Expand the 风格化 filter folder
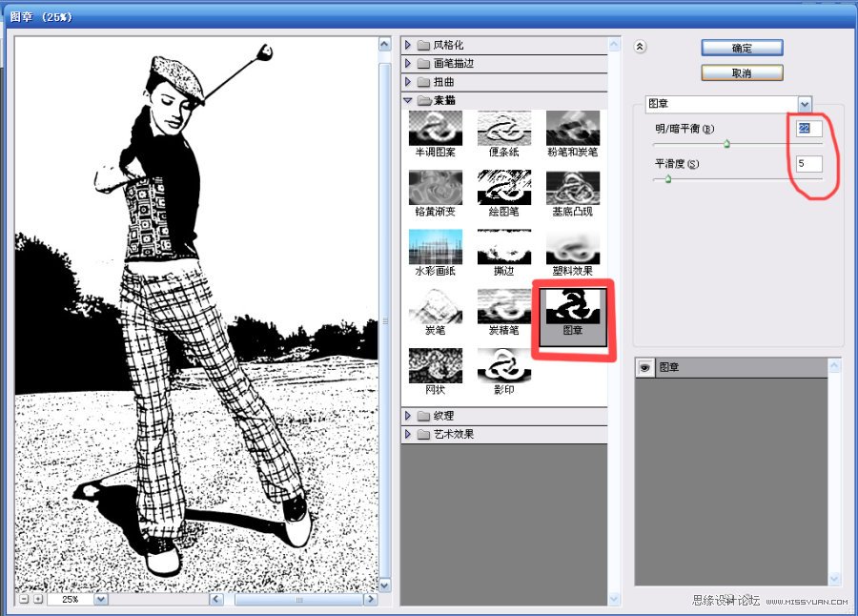The image size is (858, 616). [x=408, y=45]
